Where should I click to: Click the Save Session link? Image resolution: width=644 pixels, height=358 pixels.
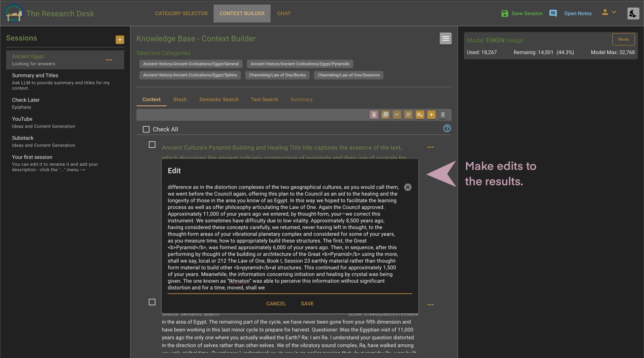coord(526,14)
